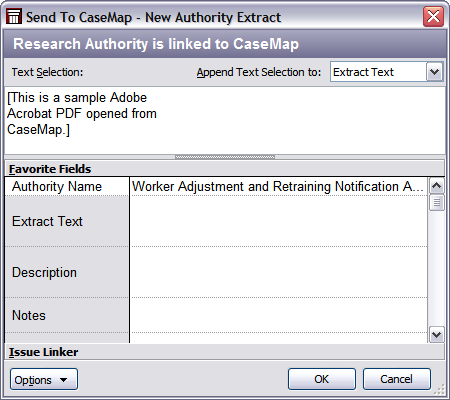The image size is (450, 400).
Task: Click the scroll up arrow in Favorite Fields
Action: 437,186
